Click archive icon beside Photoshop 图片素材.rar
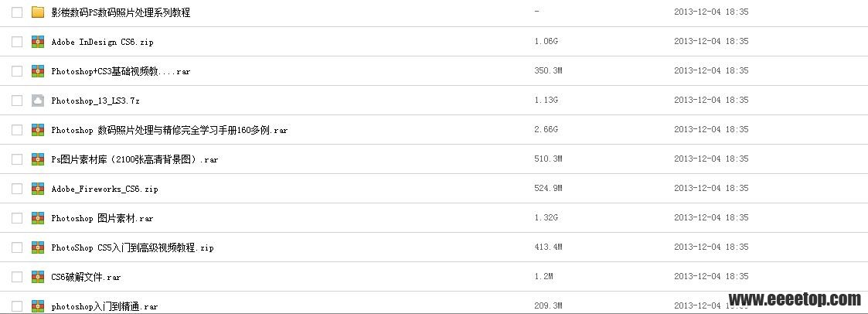Image resolution: width=868 pixels, height=314 pixels. click(38, 218)
